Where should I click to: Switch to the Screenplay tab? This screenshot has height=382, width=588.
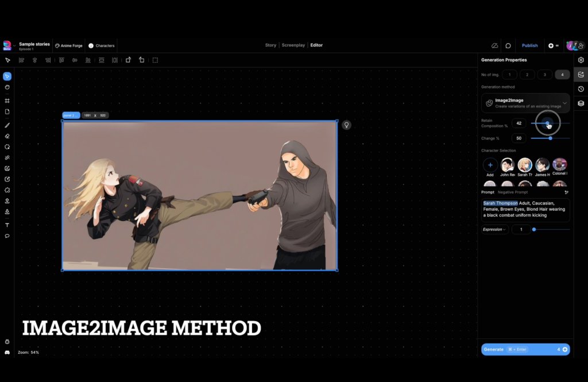(x=293, y=45)
